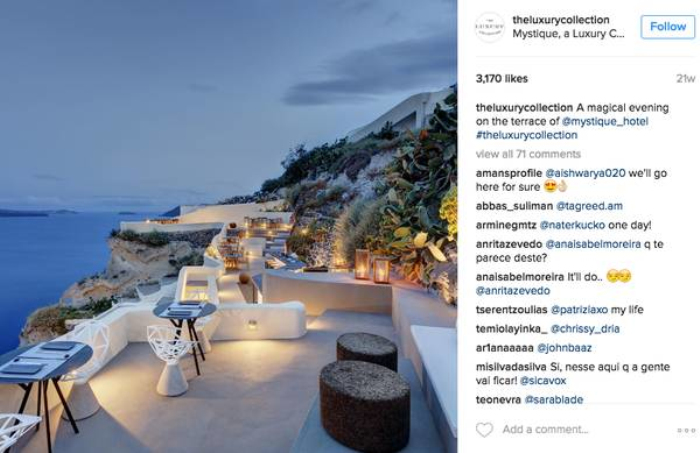
Task: Open the @tagreed.am mention
Action: click(589, 206)
